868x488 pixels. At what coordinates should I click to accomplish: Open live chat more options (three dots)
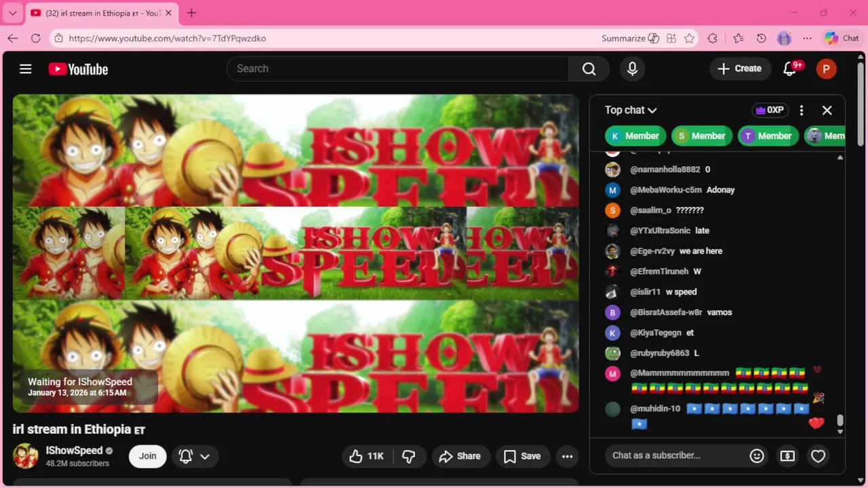(802, 110)
